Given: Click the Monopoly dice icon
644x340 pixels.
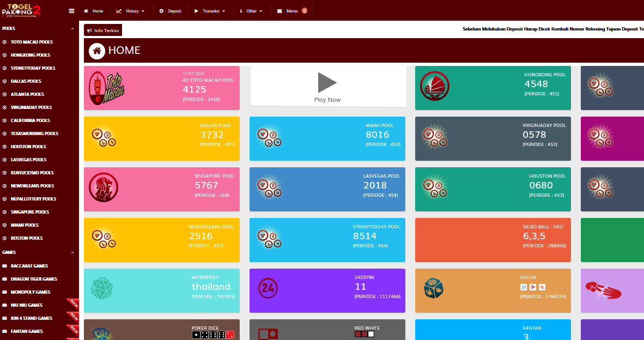Looking at the screenshot, I should pyautogui.click(x=102, y=288).
